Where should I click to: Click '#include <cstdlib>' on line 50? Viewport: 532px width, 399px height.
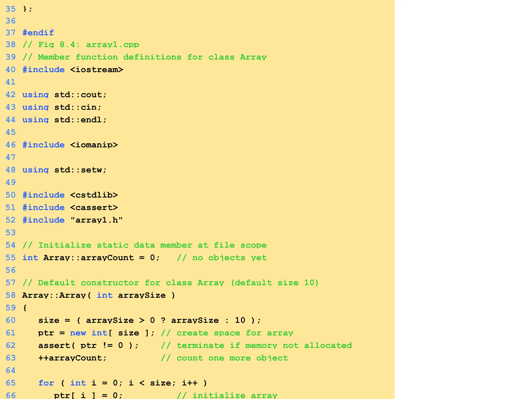70,195
